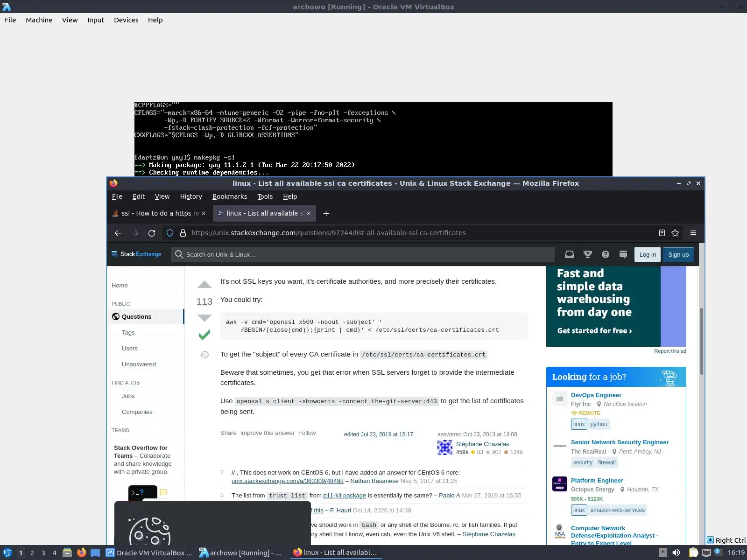Open the p11-kit package link
Viewport: 747px width, 560px height.
[345, 495]
